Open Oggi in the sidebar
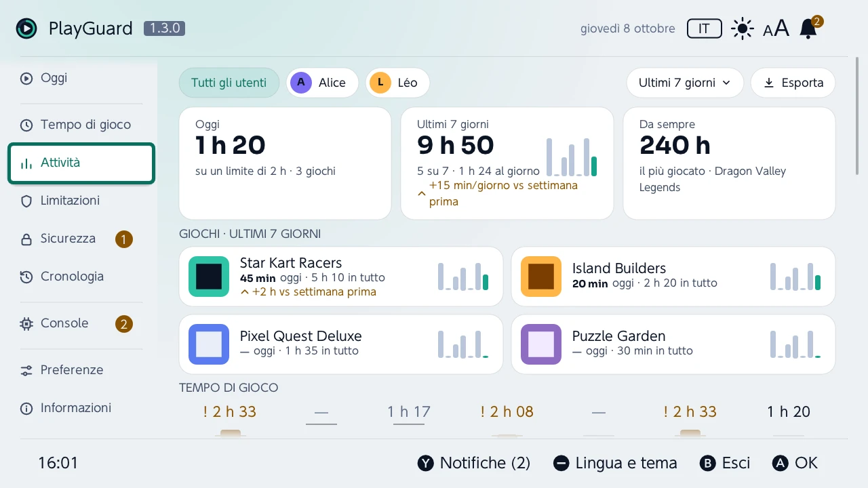 (81, 78)
